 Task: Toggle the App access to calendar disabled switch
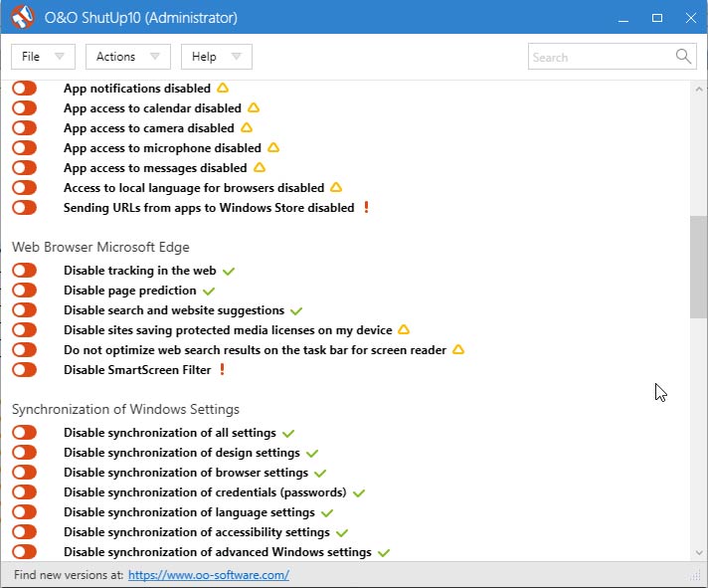(25, 107)
